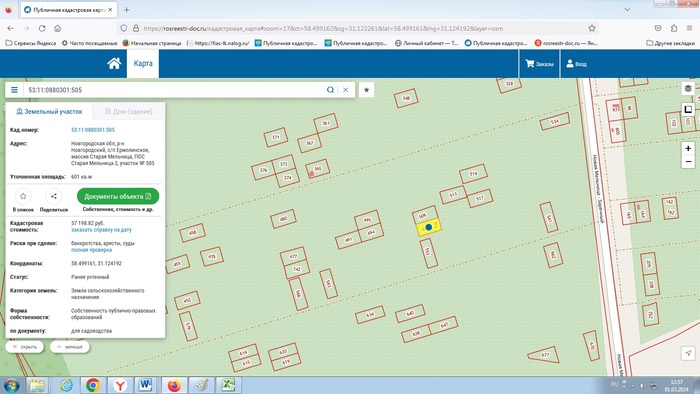Add object to list with В список icon
Image resolution: width=700 pixels, height=394 pixels.
(x=23, y=196)
